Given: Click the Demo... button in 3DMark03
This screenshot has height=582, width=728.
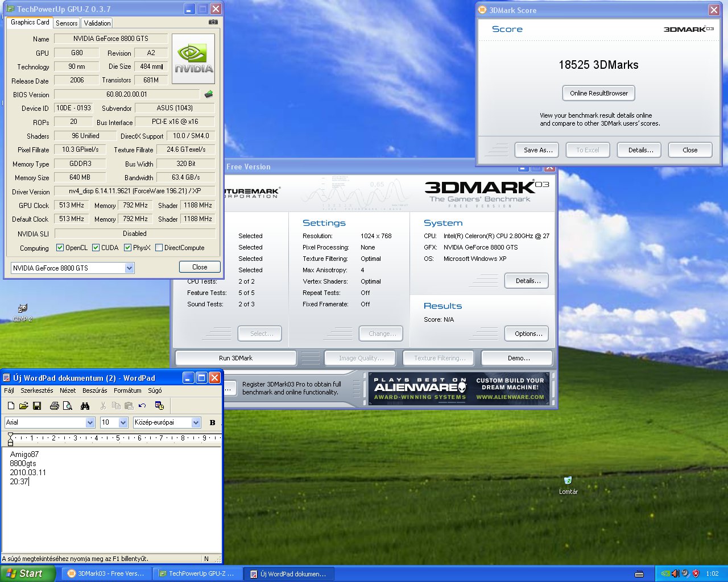Looking at the screenshot, I should tap(517, 358).
